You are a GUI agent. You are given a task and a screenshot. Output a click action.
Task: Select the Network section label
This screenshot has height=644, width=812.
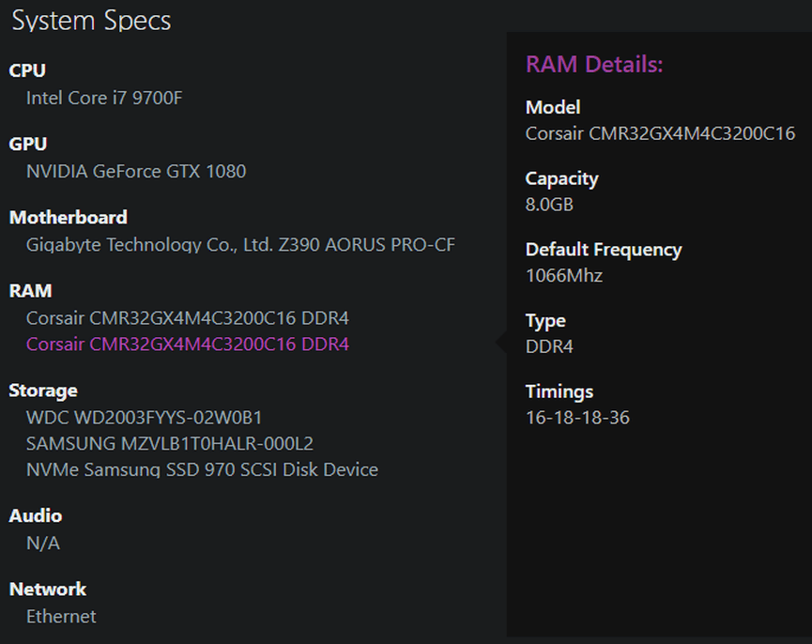pyautogui.click(x=48, y=590)
